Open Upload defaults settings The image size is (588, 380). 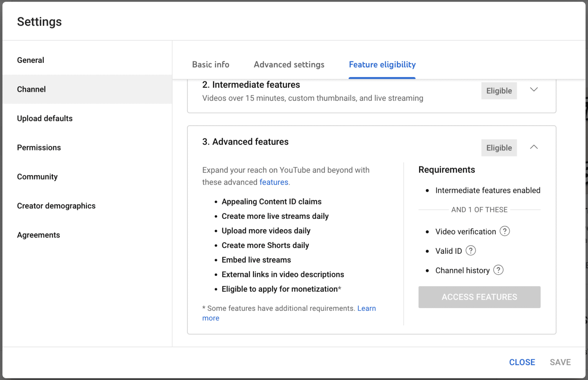pos(45,118)
